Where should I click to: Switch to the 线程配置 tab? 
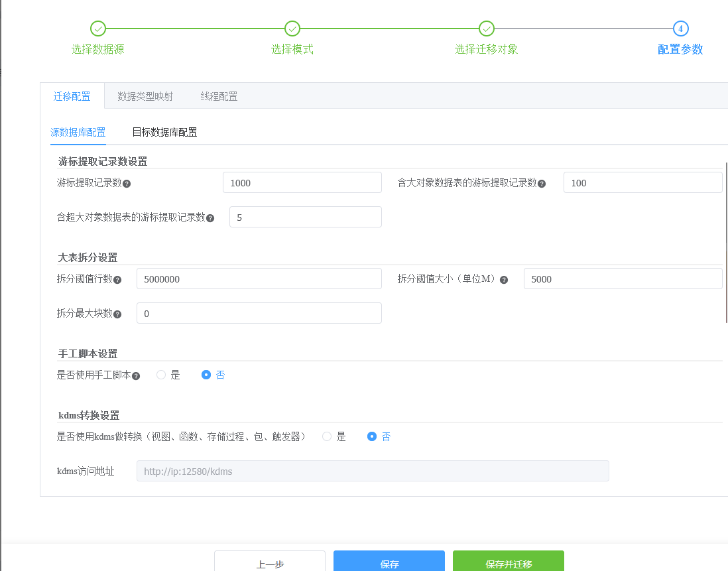tap(219, 96)
